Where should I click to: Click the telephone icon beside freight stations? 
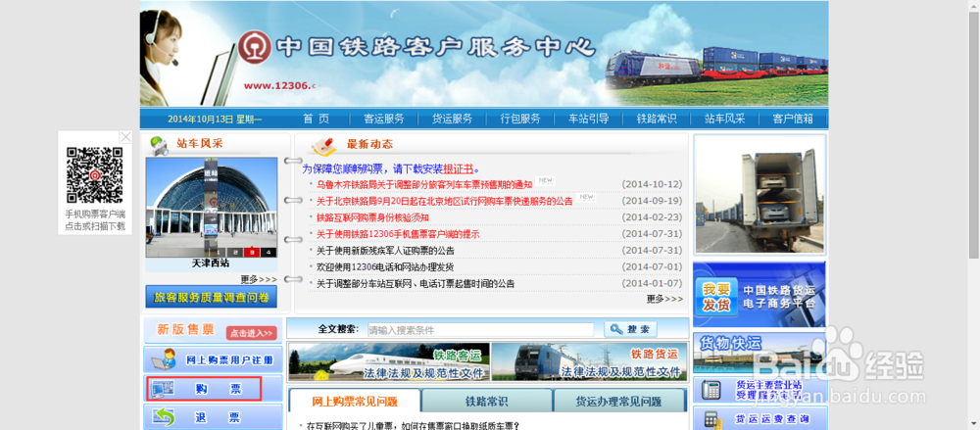point(710,390)
